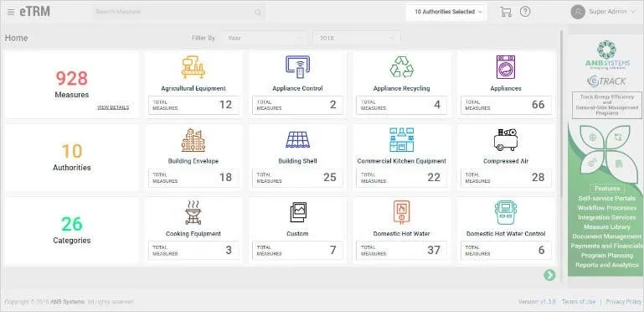Click the Building Shell total measures 25
Screen dimensions: 644x312
297,178
